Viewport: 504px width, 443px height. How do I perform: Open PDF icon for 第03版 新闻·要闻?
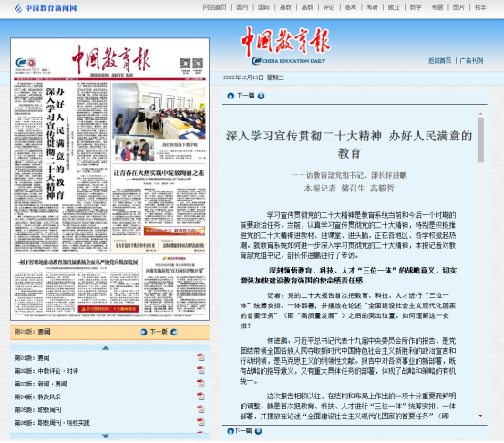click(201, 383)
